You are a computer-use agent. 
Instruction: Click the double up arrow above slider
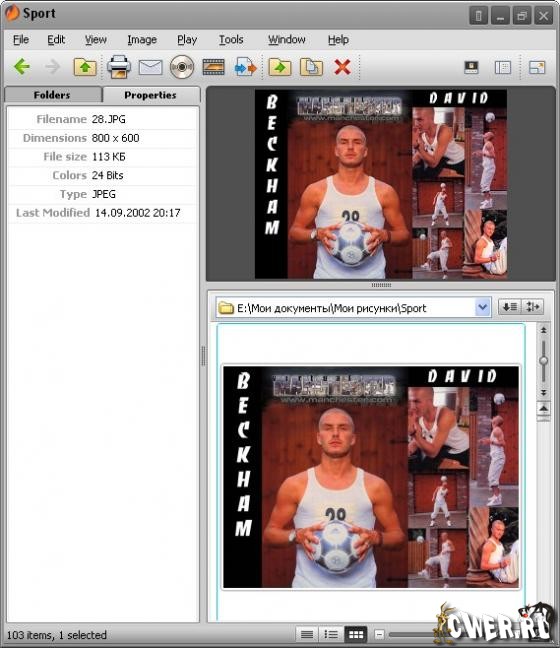click(543, 330)
